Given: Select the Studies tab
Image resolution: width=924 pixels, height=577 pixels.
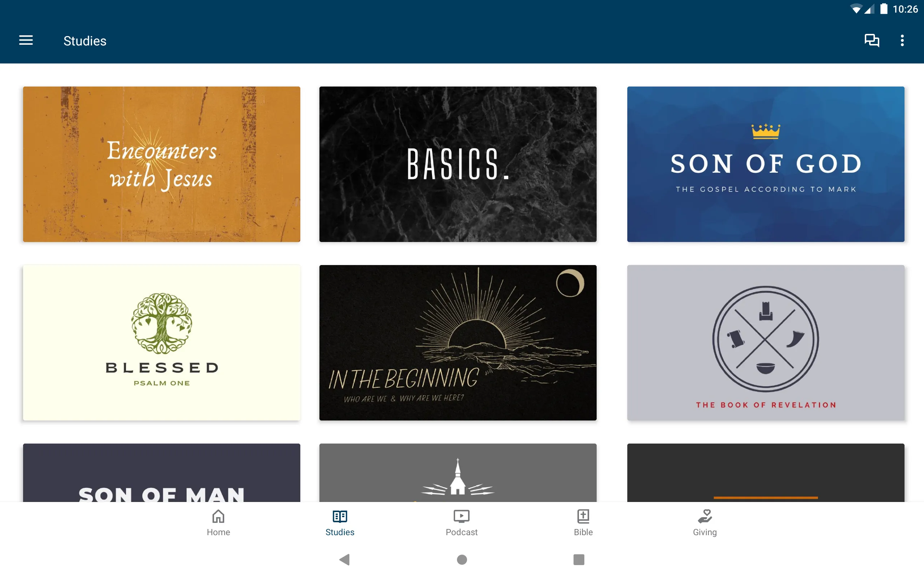Looking at the screenshot, I should coord(339,522).
